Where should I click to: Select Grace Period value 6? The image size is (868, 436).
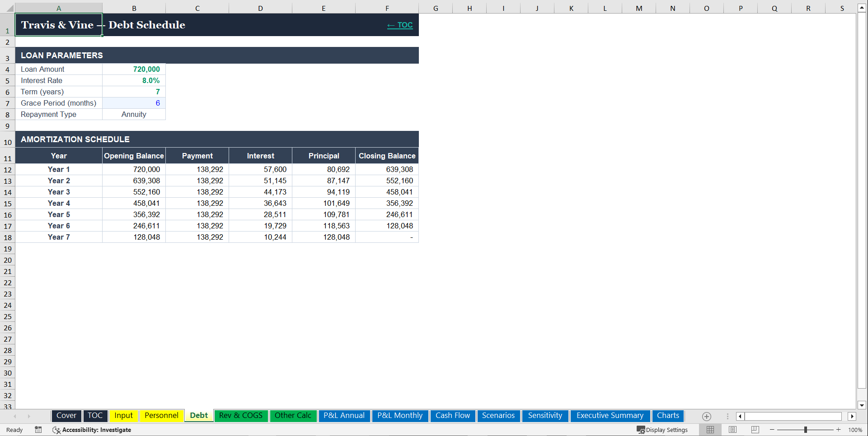coord(134,103)
